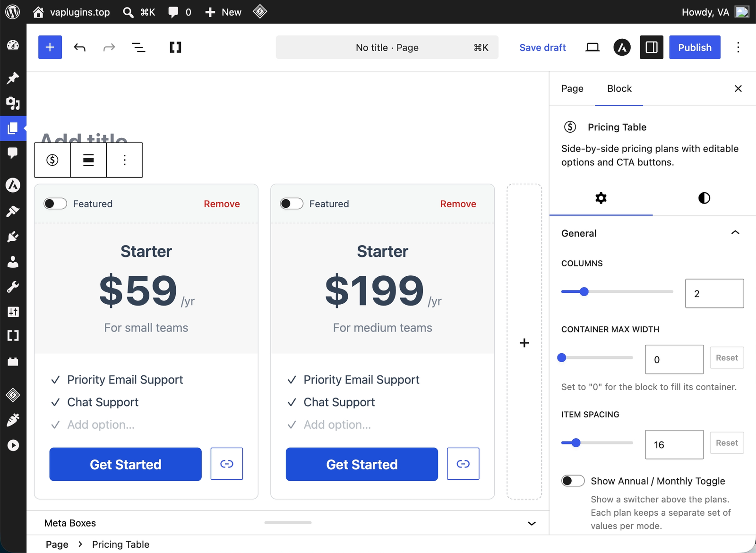Reset the Container Max Width value

(727, 358)
